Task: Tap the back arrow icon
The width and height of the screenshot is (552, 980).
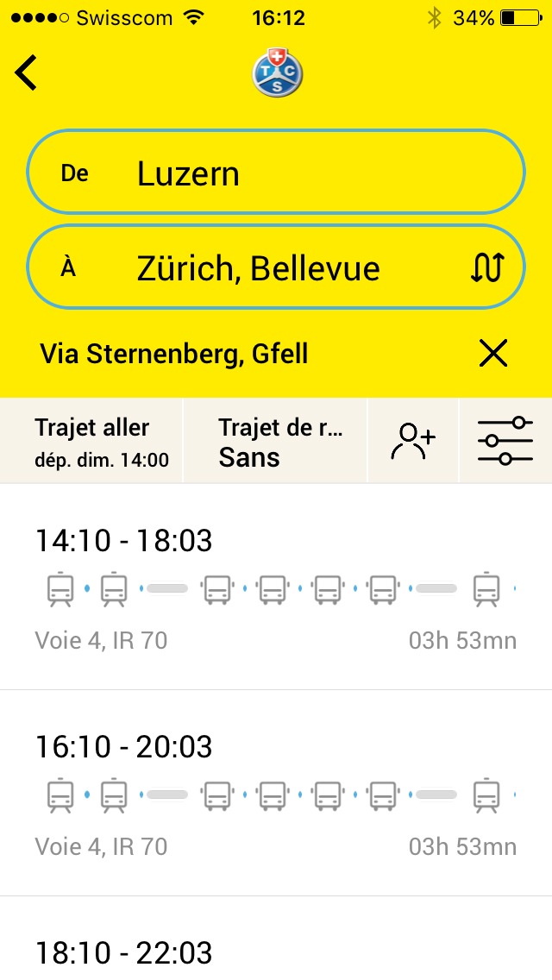Action: coord(27,72)
